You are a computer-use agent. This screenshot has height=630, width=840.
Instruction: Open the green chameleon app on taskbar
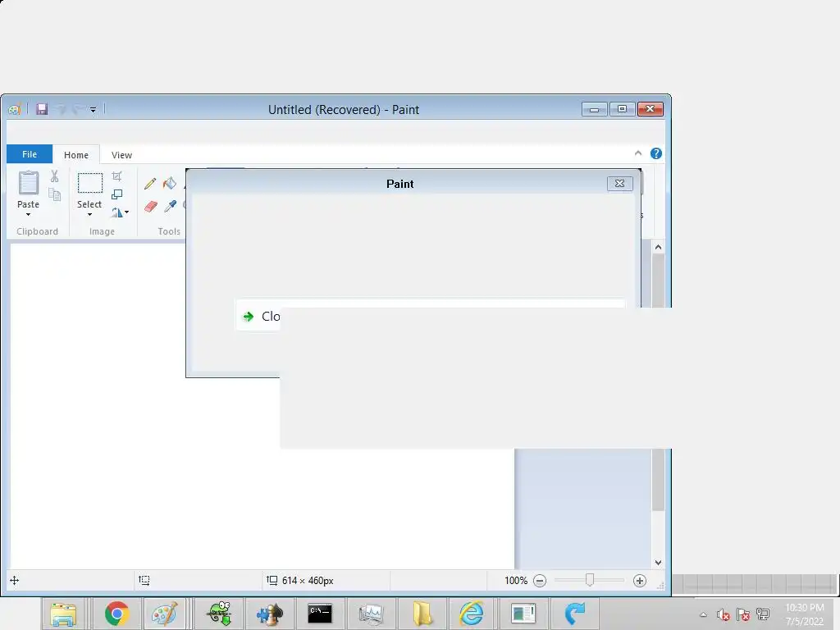pyautogui.click(x=219, y=614)
